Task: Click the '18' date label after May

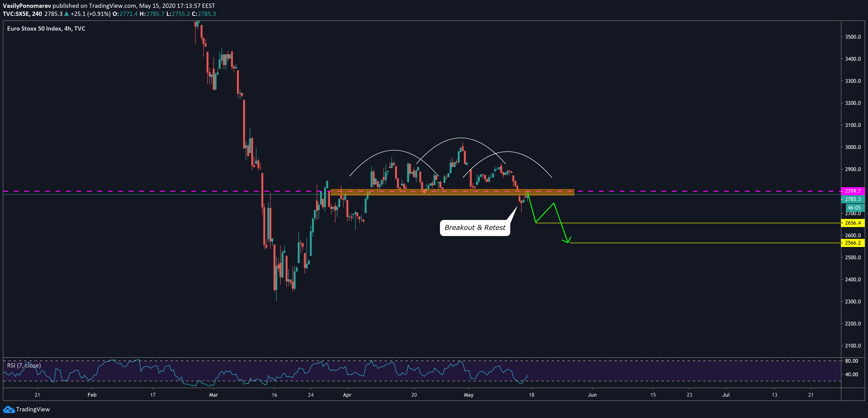Action: [531, 395]
